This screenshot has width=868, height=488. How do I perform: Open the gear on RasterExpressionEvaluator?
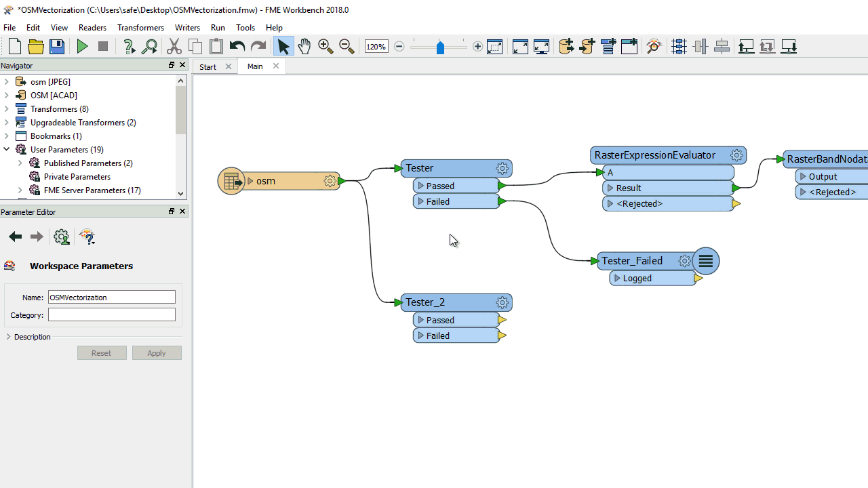pyautogui.click(x=736, y=155)
